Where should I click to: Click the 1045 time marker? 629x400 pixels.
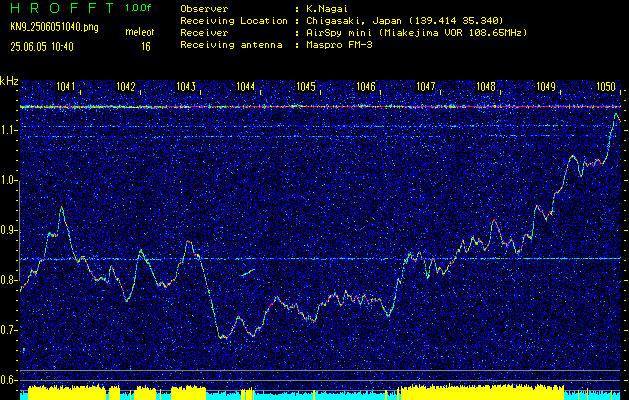pyautogui.click(x=306, y=86)
